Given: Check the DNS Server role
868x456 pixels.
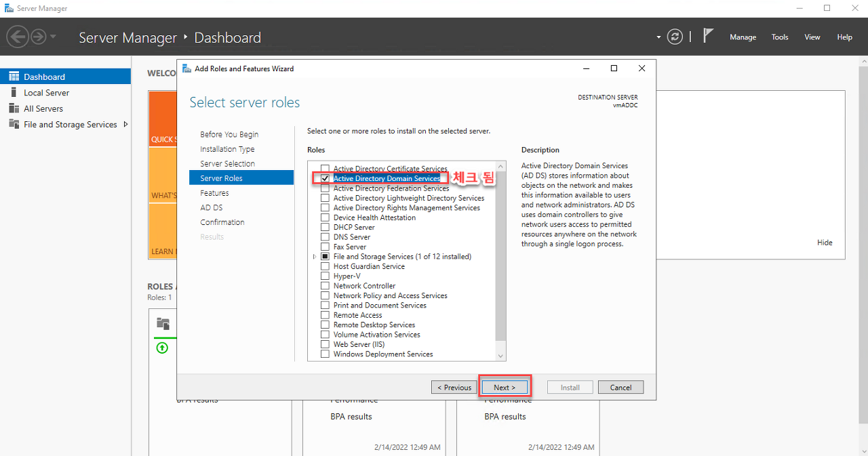Looking at the screenshot, I should (325, 237).
